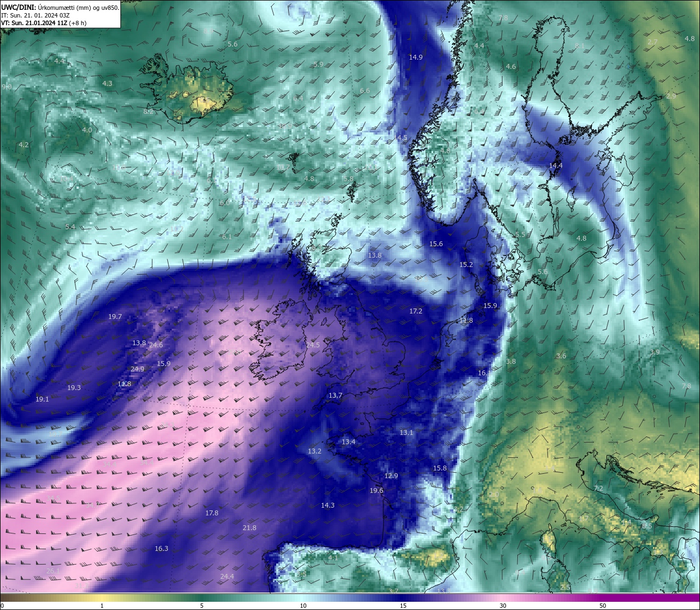Screen dimensions: 700x610
Task: Click the 21.8 value on the map
Action: 249,528
